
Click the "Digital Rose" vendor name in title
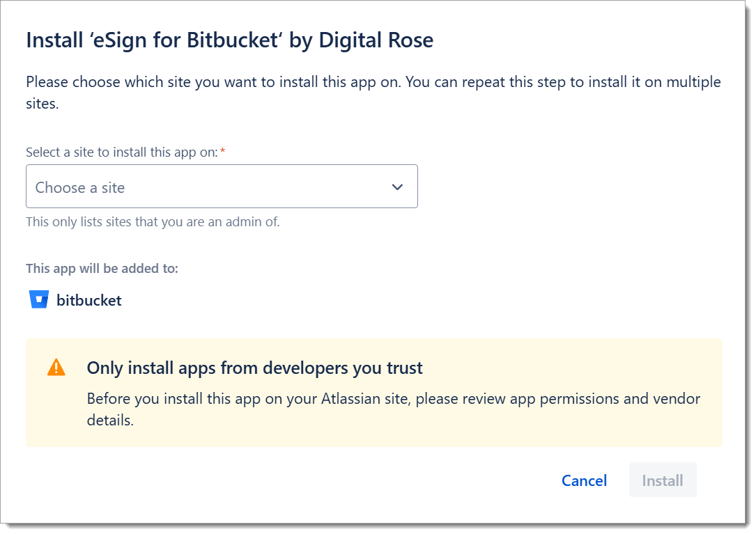(376, 40)
